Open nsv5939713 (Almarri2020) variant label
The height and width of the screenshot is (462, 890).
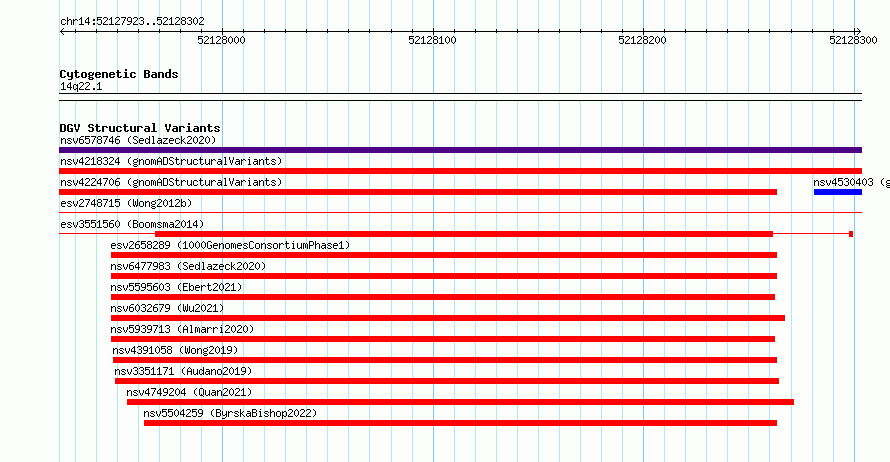(182, 329)
